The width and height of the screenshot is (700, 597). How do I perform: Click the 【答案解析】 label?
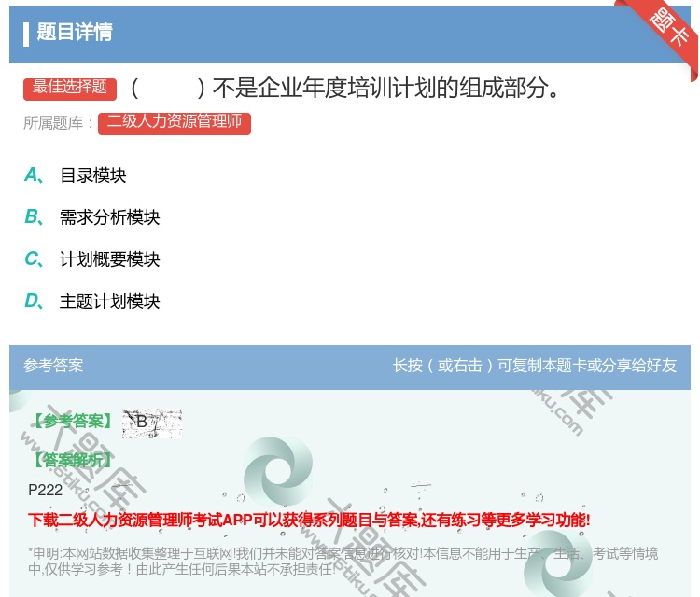point(72,460)
